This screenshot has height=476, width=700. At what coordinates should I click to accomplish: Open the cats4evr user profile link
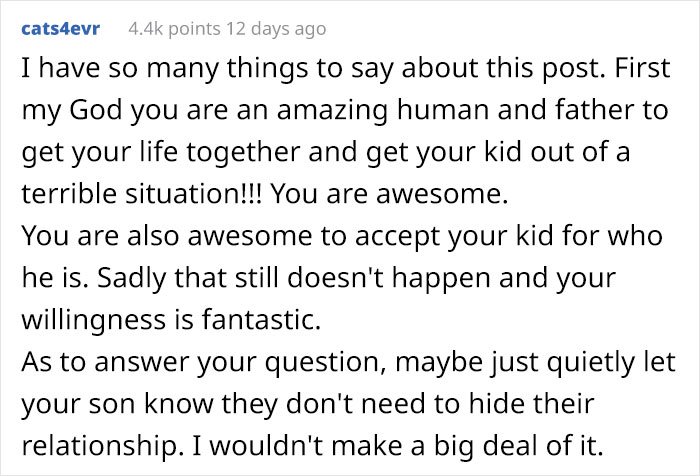tap(61, 29)
